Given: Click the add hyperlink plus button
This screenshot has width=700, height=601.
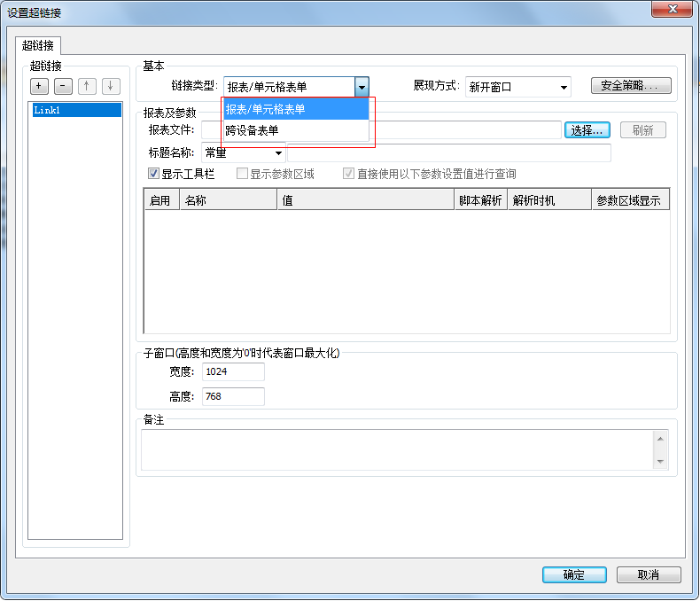Looking at the screenshot, I should (39, 86).
